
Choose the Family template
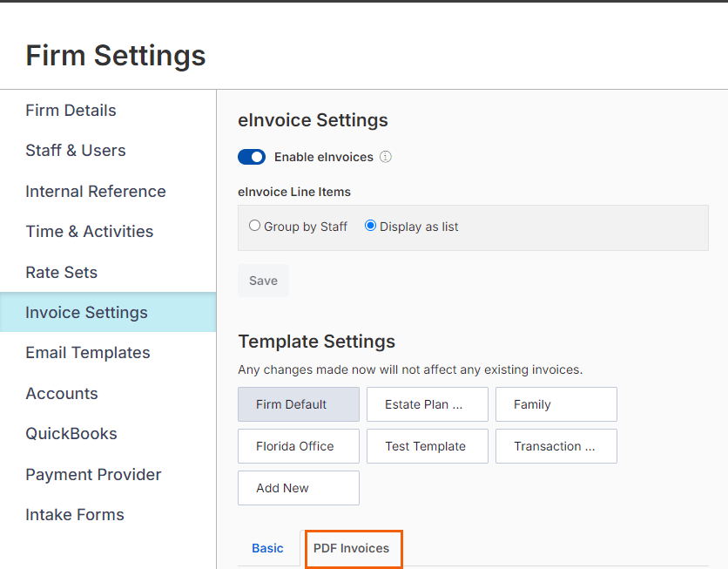tap(556, 404)
